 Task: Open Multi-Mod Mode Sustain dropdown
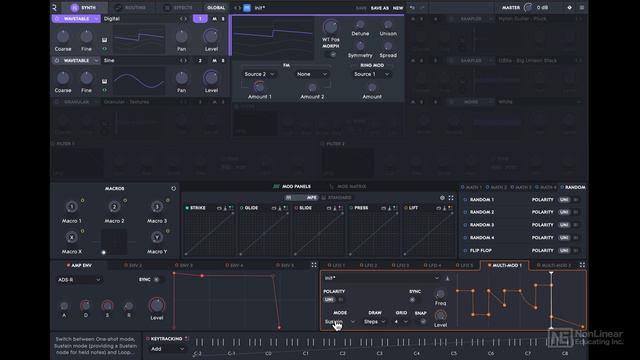340,322
